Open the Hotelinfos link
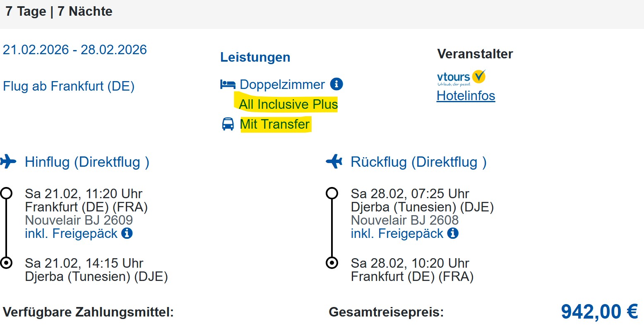This screenshot has width=644, height=331. point(466,96)
